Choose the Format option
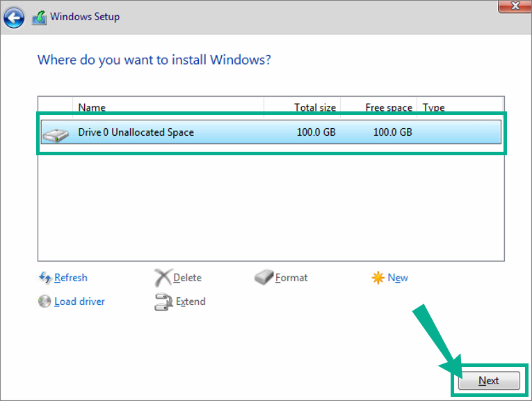 click(291, 278)
